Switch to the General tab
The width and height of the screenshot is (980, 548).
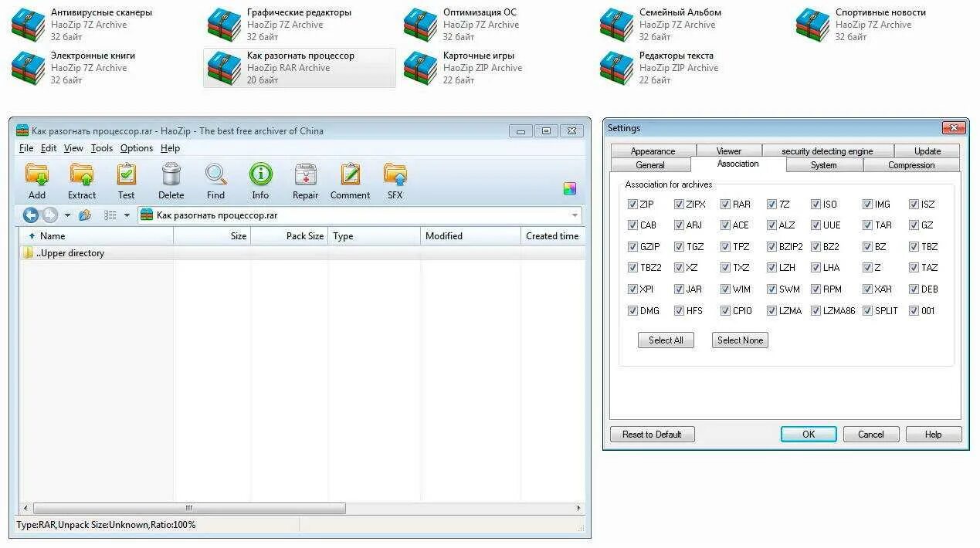coord(650,165)
